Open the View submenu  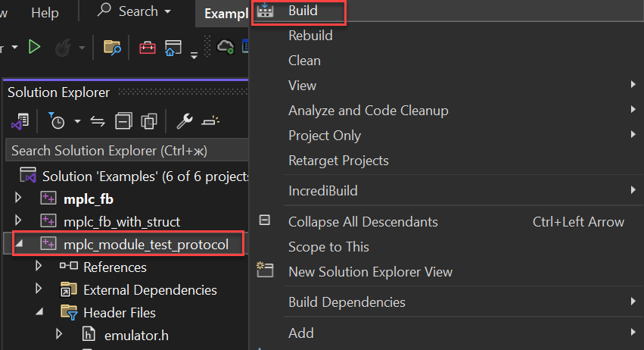(302, 86)
